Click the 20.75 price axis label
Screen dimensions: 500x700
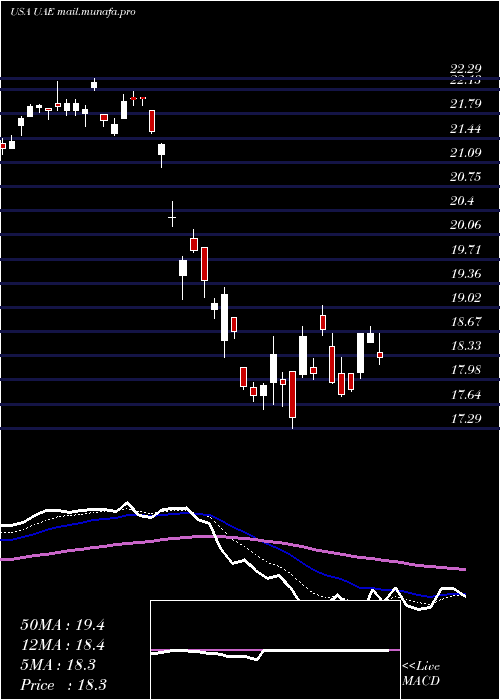466,177
